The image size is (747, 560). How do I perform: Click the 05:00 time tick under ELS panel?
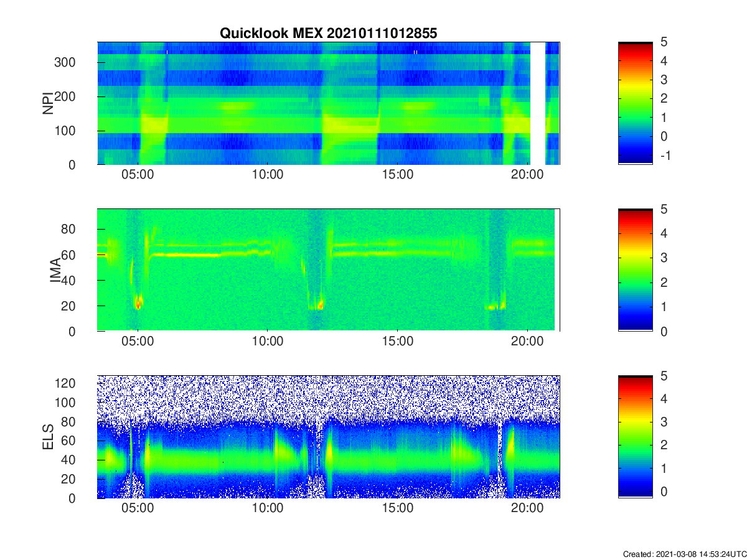click(x=138, y=508)
